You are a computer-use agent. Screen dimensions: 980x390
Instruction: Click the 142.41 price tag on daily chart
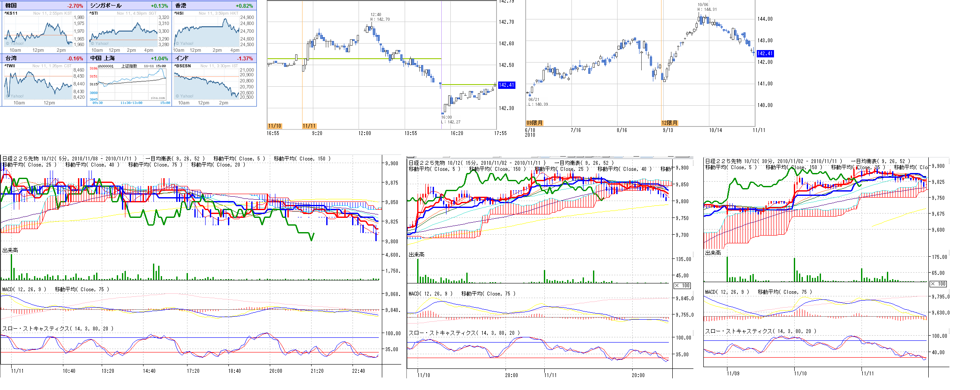pos(765,53)
